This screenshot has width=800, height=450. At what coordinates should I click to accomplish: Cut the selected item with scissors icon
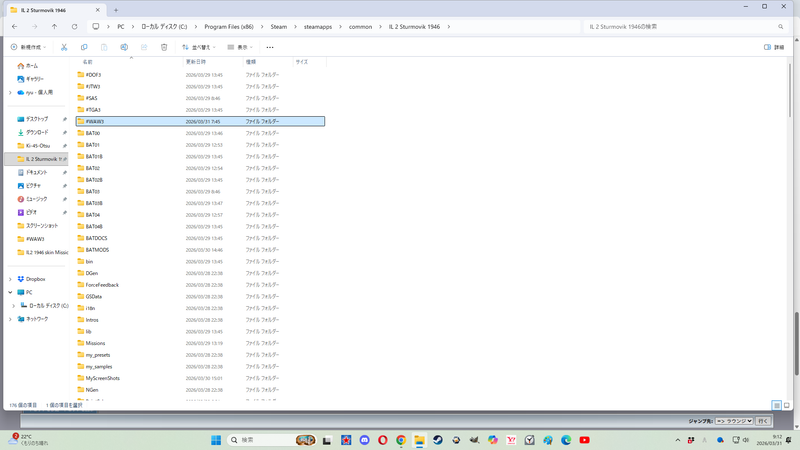pos(64,47)
